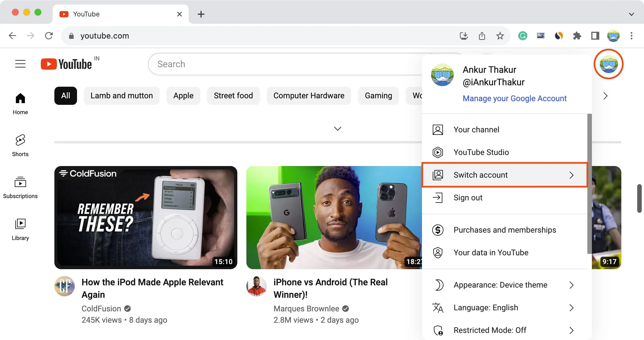
Task: Click Manage your Google Account link
Action: (x=515, y=98)
